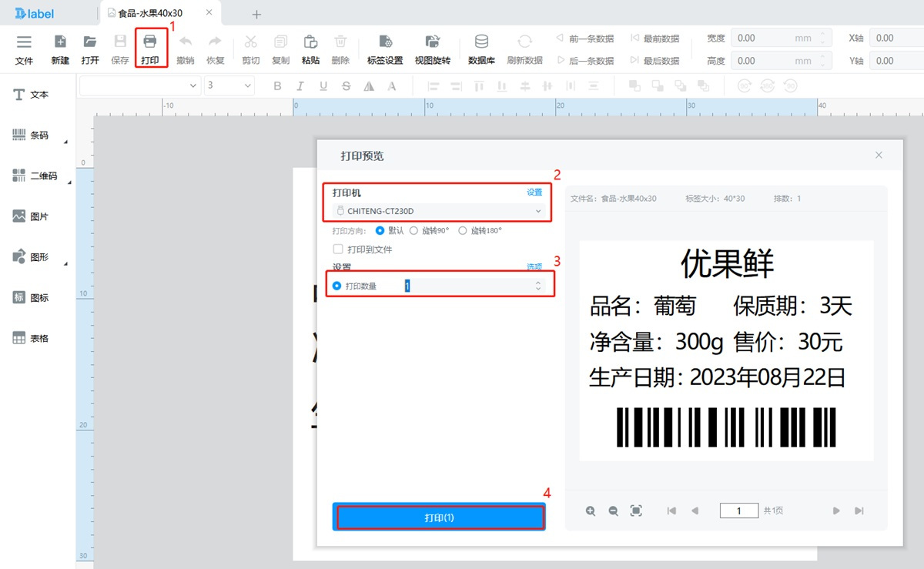This screenshot has width=924, height=569.
Task: Open 标签设置 label settings
Action: 385,48
